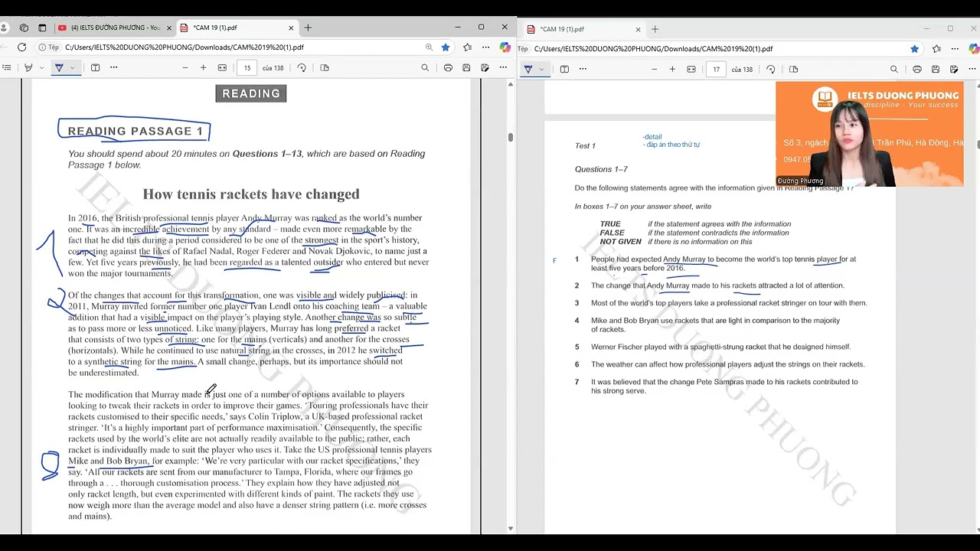The width and height of the screenshot is (980, 551).
Task: Open Edge settings menu in left window
Action: [485, 47]
